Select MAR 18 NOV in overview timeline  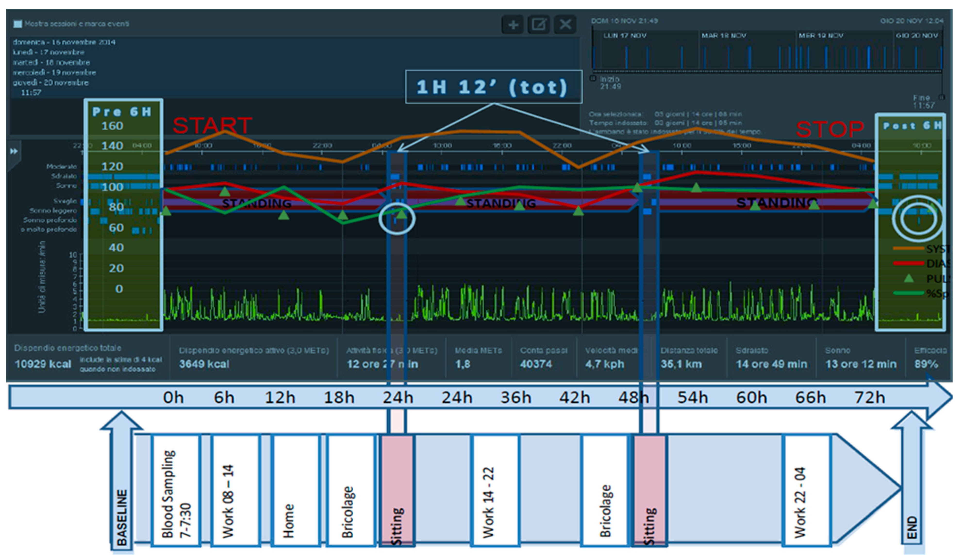723,35
